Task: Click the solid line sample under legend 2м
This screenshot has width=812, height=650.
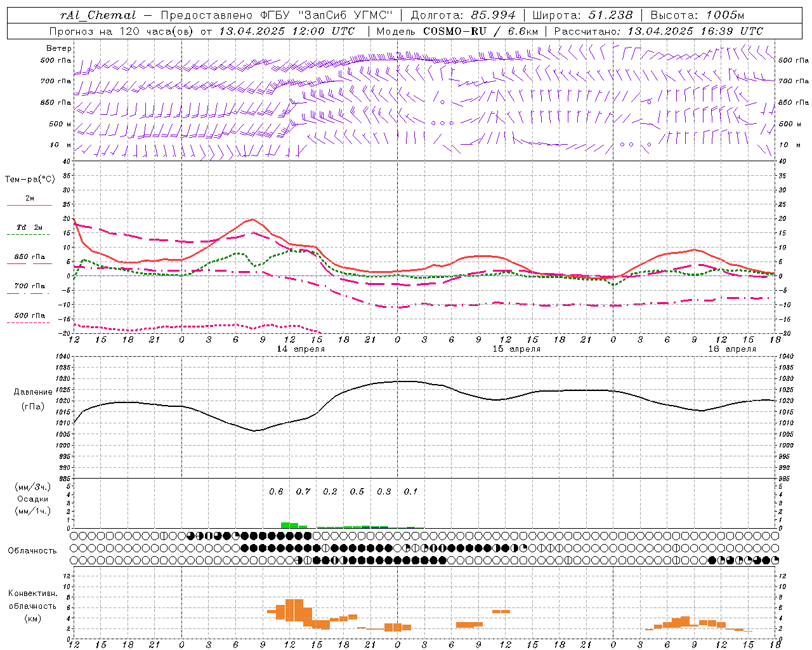Action: [x=29, y=206]
